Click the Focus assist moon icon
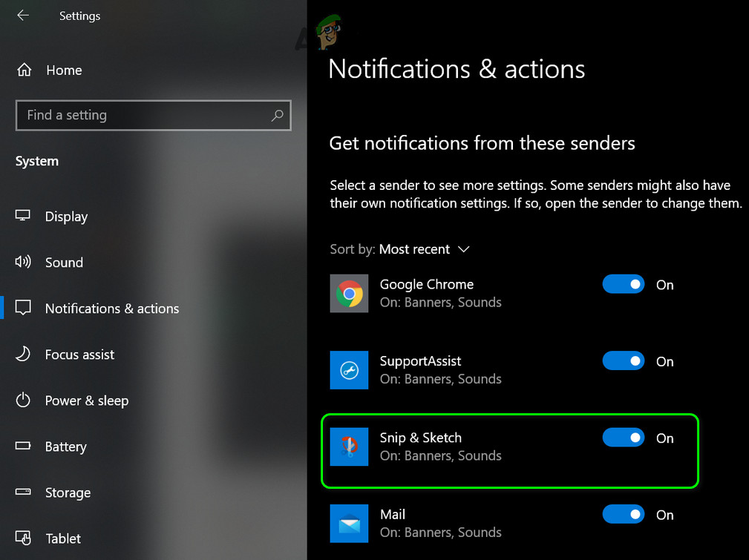Screen dimensions: 749x560 23,355
